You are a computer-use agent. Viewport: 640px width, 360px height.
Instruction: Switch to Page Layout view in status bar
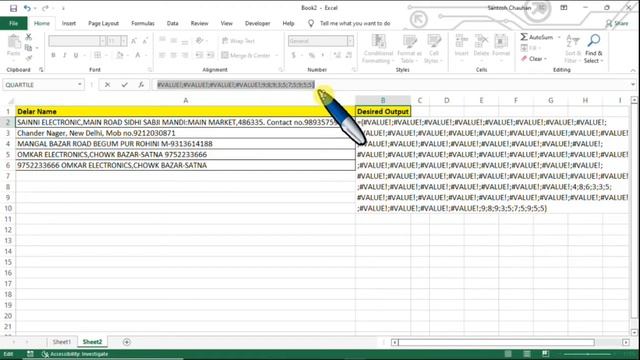(527, 354)
